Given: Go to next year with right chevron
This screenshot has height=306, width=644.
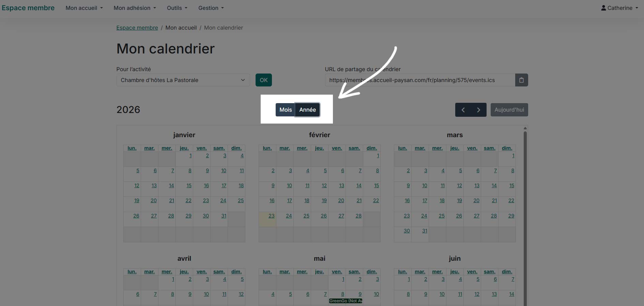Looking at the screenshot, I should (478, 110).
